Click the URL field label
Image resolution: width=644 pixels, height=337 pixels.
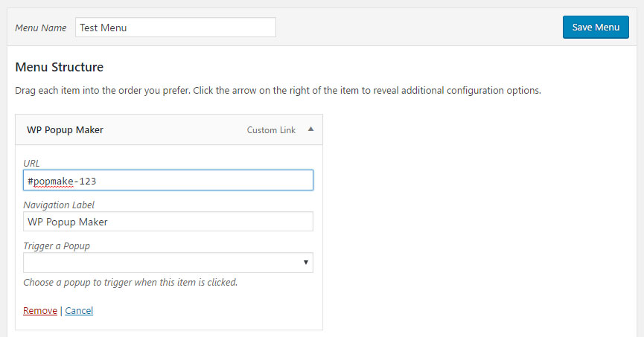31,164
